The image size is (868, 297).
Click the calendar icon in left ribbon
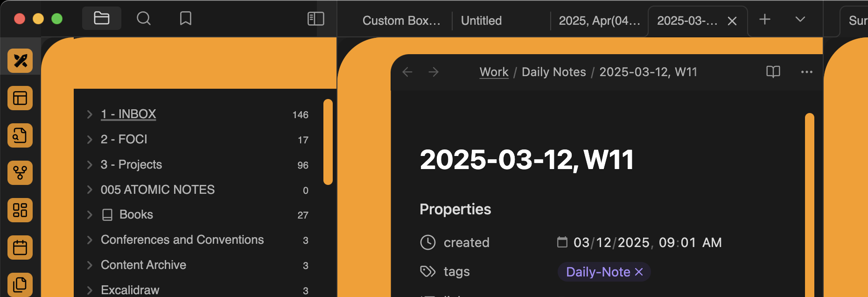[20, 247]
